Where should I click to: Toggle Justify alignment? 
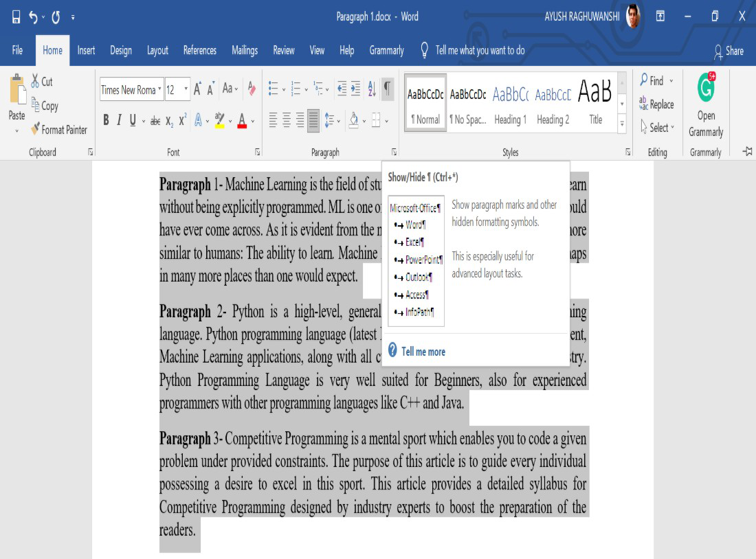[313, 120]
